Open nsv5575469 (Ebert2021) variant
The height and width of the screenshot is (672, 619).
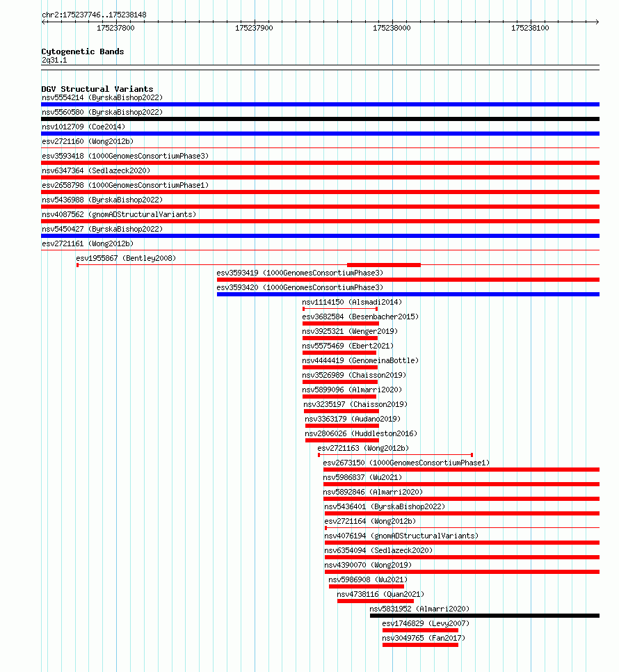point(348,346)
